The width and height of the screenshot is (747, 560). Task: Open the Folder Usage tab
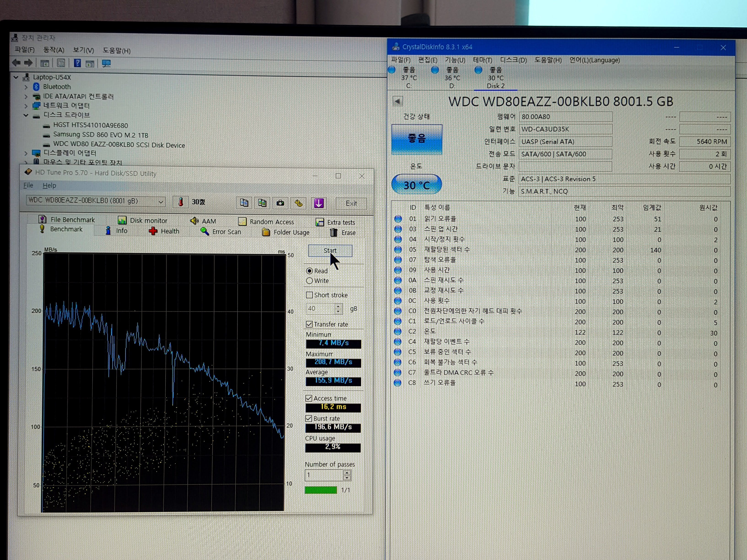286,232
